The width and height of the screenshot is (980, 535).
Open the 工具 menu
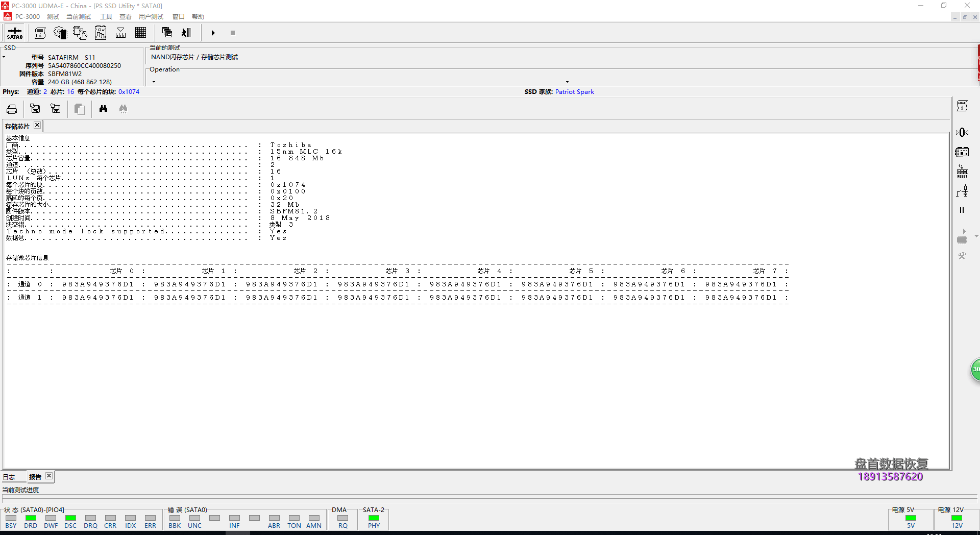(106, 16)
